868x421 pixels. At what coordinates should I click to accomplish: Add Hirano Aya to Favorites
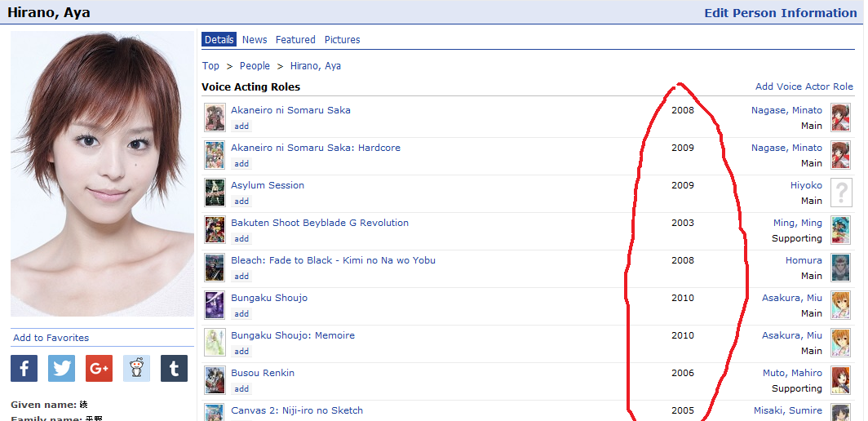point(51,338)
